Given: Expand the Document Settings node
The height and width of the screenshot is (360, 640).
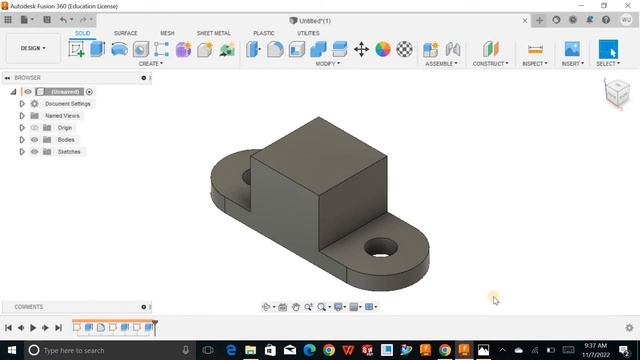Looking at the screenshot, I should click(x=22, y=104).
